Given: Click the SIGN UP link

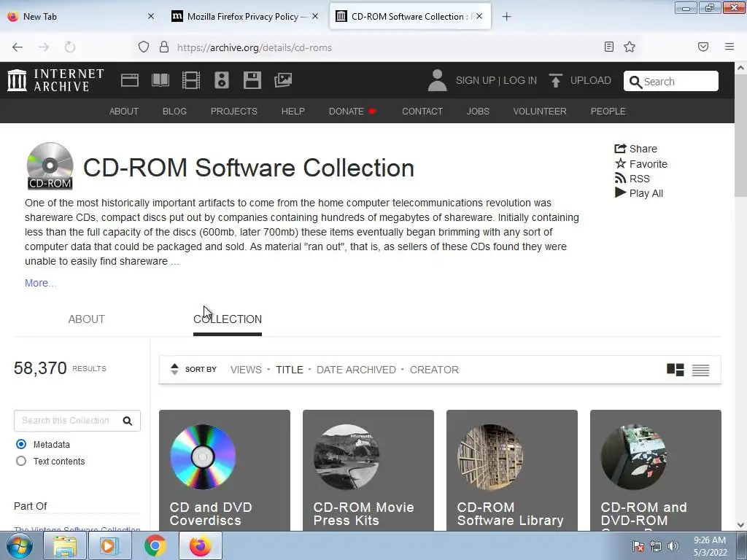Looking at the screenshot, I should pos(476,80).
